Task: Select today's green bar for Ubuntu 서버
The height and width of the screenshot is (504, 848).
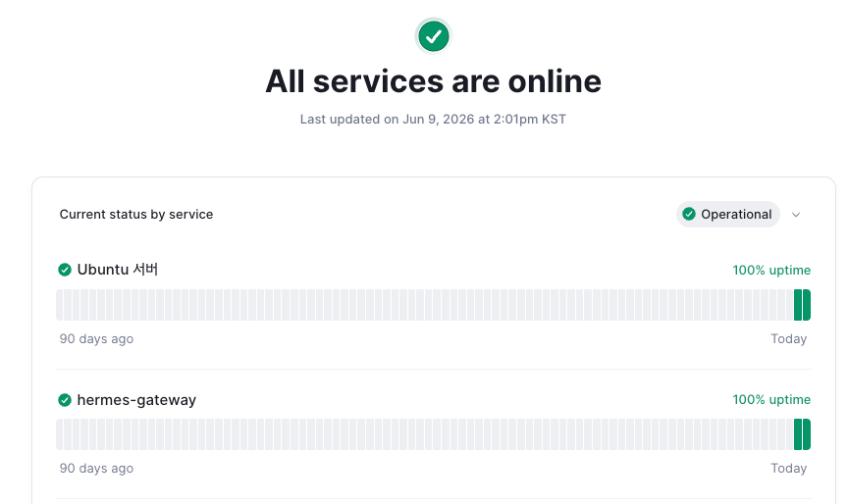Action: point(807,305)
